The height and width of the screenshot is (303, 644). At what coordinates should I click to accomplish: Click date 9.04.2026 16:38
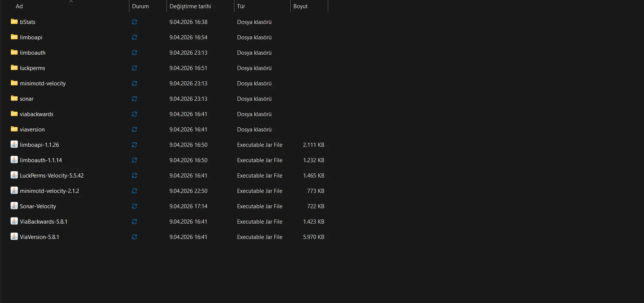click(x=188, y=22)
